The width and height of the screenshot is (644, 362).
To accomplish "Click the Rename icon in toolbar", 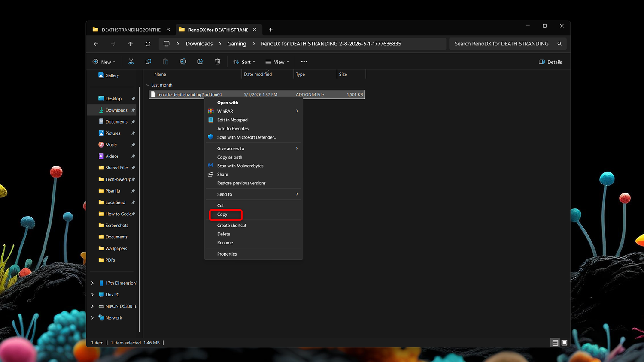I will tap(183, 62).
